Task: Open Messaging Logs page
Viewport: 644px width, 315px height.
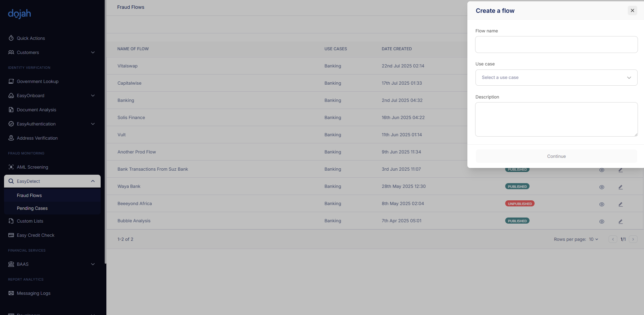Action: point(33,293)
